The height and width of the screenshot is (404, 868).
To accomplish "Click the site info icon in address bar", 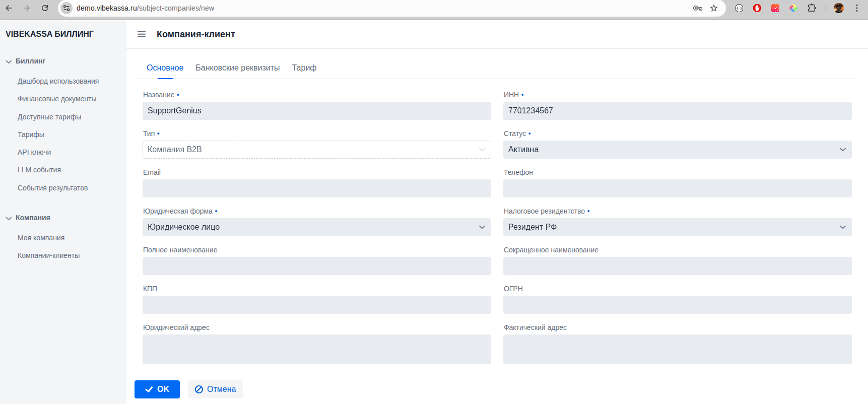I will click(x=66, y=8).
